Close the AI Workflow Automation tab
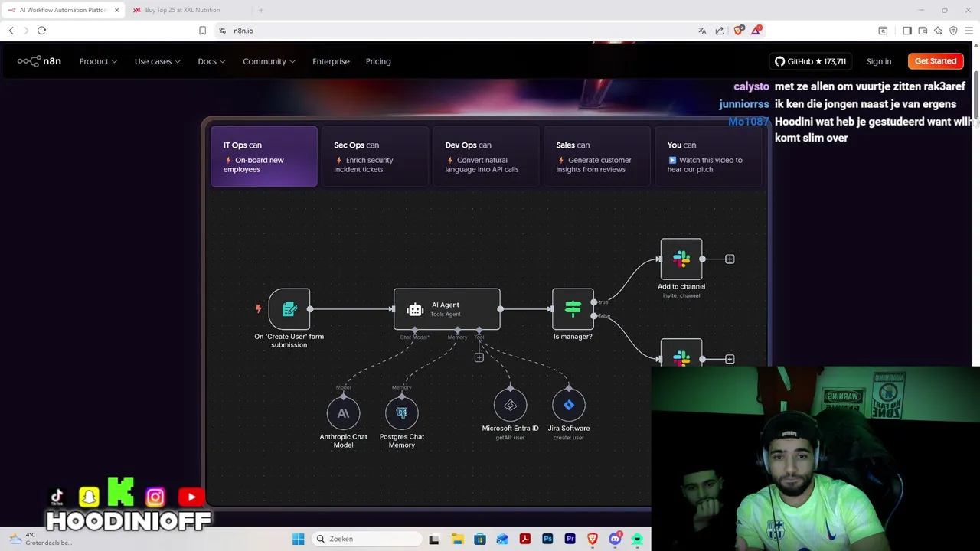This screenshot has height=551, width=980. coord(116,10)
